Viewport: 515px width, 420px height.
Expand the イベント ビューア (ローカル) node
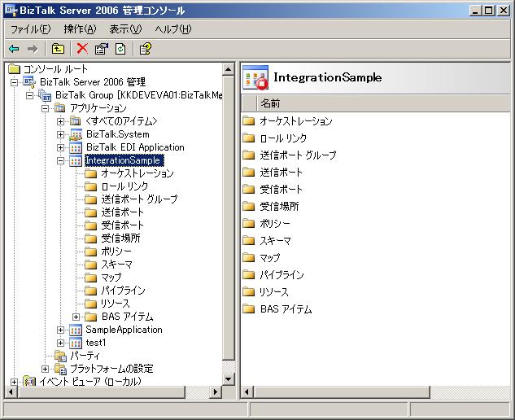(14, 382)
